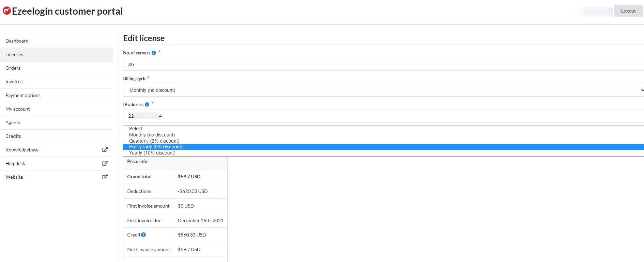Choose Yearly (10% discount) option
644x262 pixels.
152,153
